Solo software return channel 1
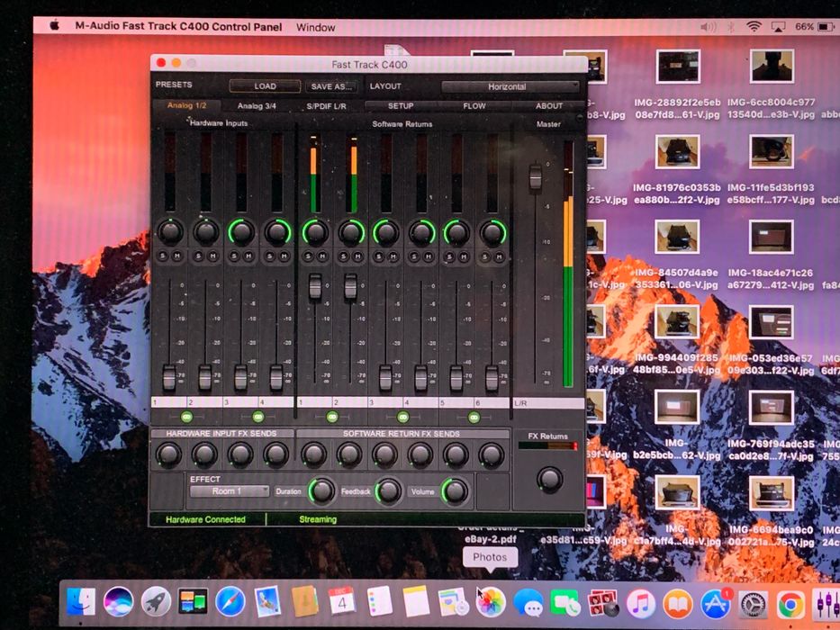 (308, 256)
